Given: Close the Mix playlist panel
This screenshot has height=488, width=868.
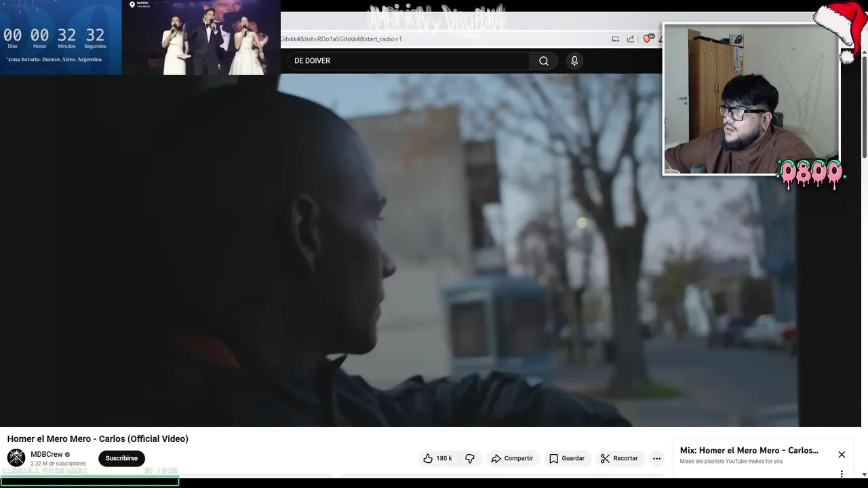Looking at the screenshot, I should pos(842,454).
